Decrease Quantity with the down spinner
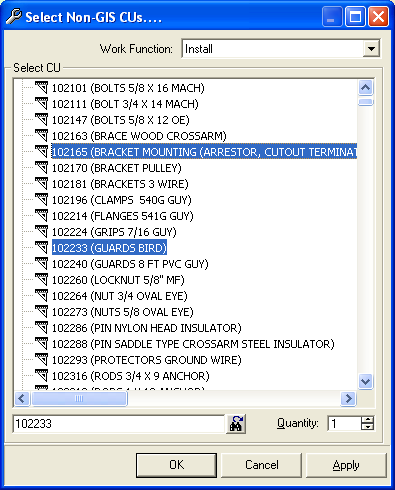 coord(367,427)
